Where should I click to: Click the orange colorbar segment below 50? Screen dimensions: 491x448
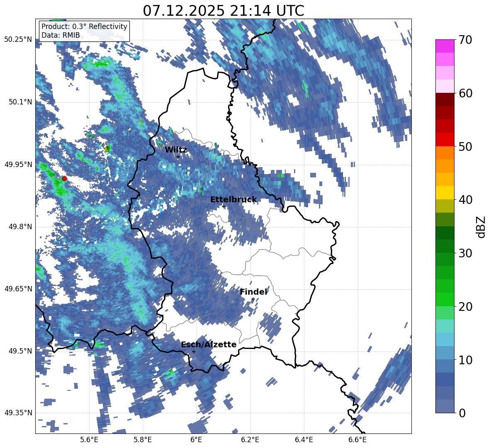[445, 153]
